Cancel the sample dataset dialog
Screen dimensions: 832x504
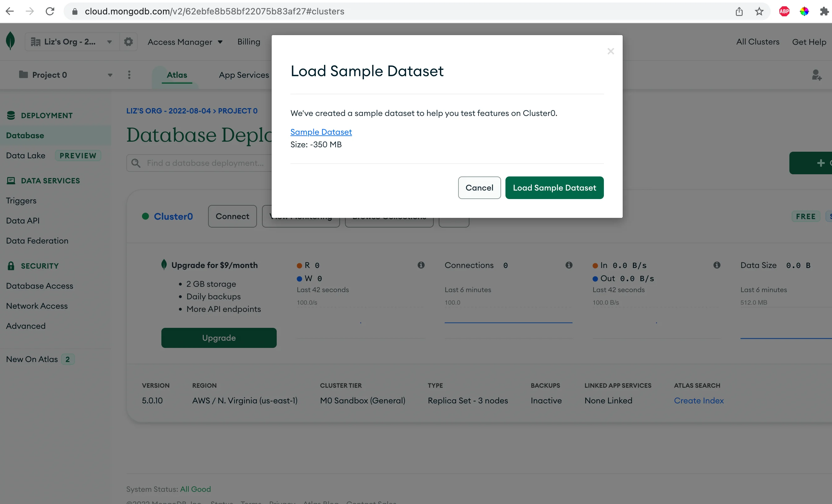479,187
